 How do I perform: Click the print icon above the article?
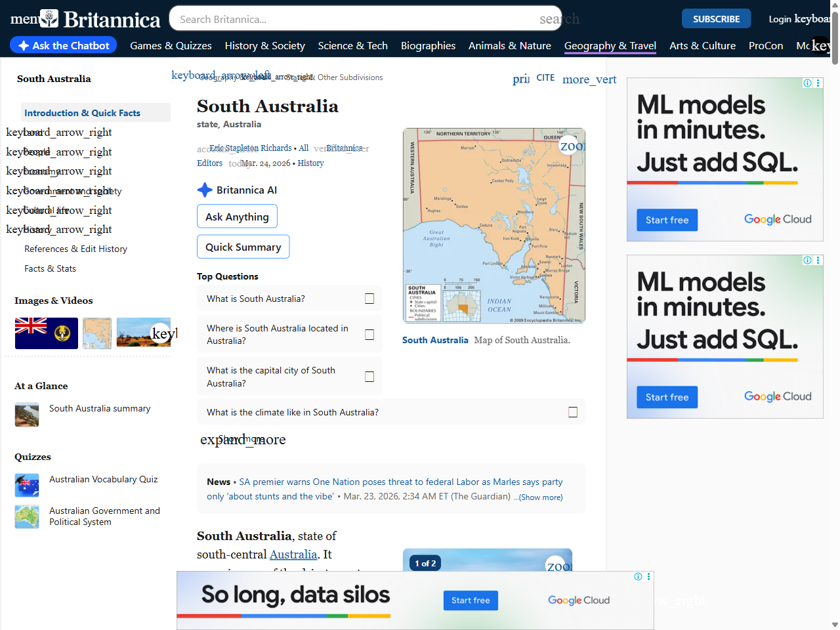(x=520, y=78)
